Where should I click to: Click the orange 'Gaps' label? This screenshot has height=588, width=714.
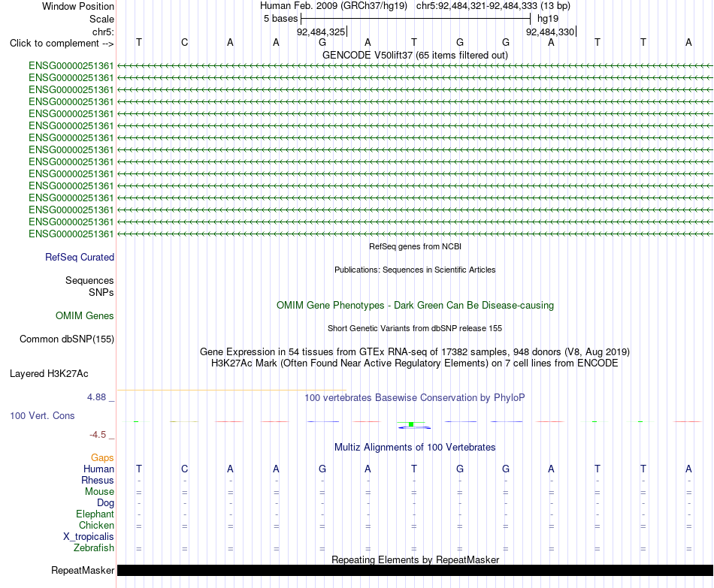pyautogui.click(x=102, y=458)
